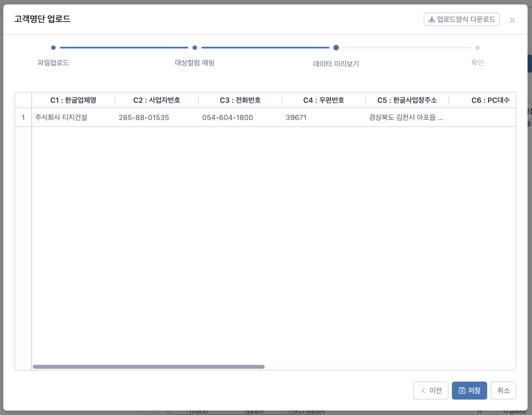The width and height of the screenshot is (532, 415).
Task: Select the C6 PC대수 column header
Action: pyautogui.click(x=490, y=100)
